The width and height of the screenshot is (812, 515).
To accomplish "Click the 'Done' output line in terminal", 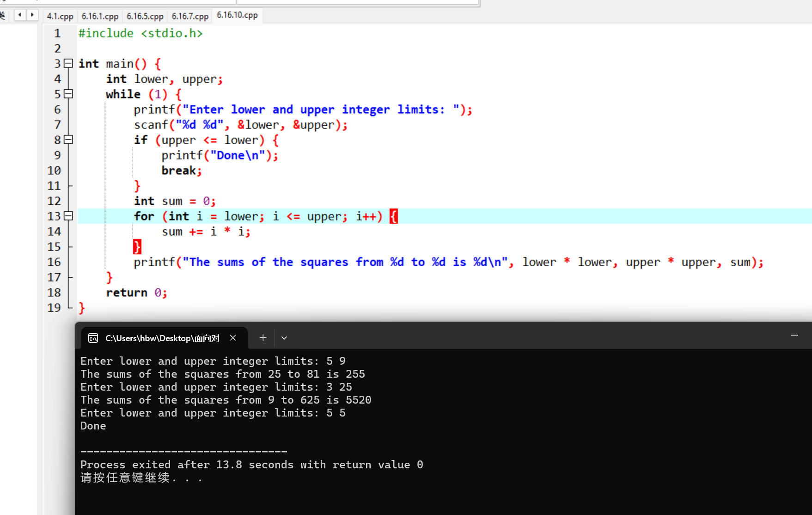I will (x=93, y=426).
